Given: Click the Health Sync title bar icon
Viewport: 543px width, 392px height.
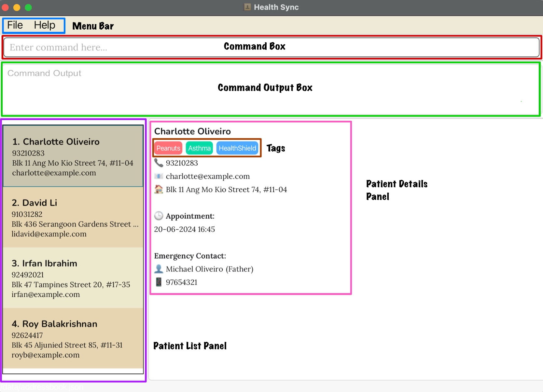Looking at the screenshot, I should click(x=247, y=7).
